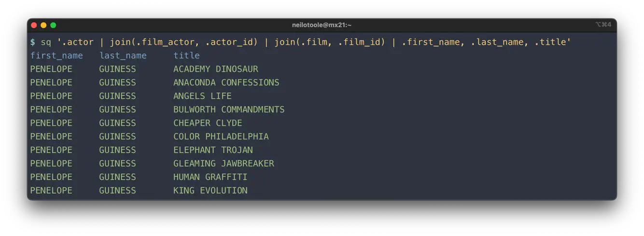Click the GLEAMING JAWBREAKER film title
Image resolution: width=644 pixels, height=236 pixels.
click(x=224, y=164)
